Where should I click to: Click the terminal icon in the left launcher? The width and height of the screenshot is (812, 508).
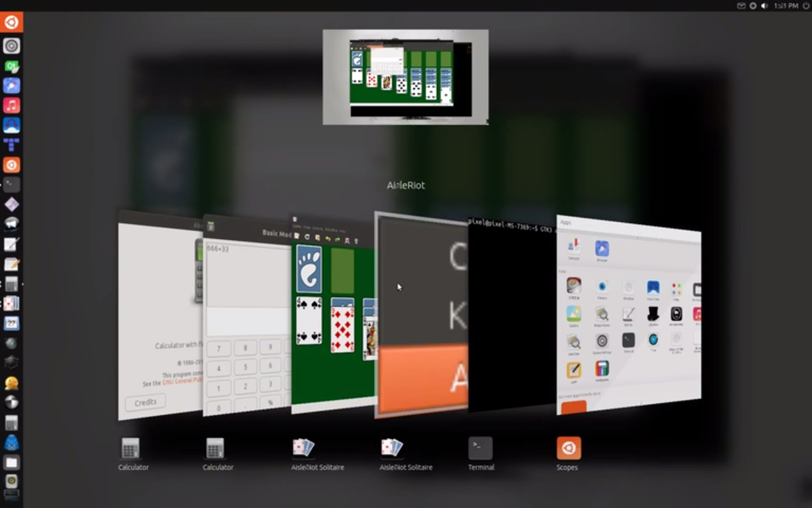click(x=11, y=184)
